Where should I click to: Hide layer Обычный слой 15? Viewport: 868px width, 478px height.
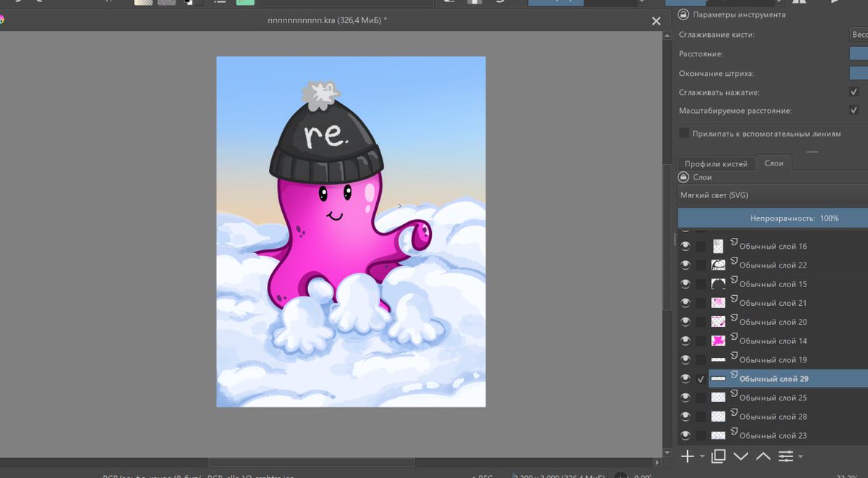(x=685, y=283)
